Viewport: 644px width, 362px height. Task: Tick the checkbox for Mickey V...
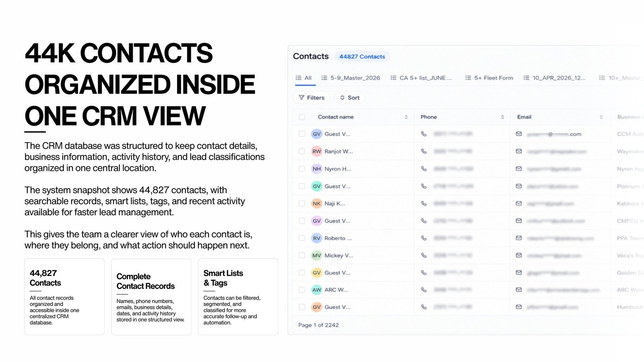click(302, 255)
